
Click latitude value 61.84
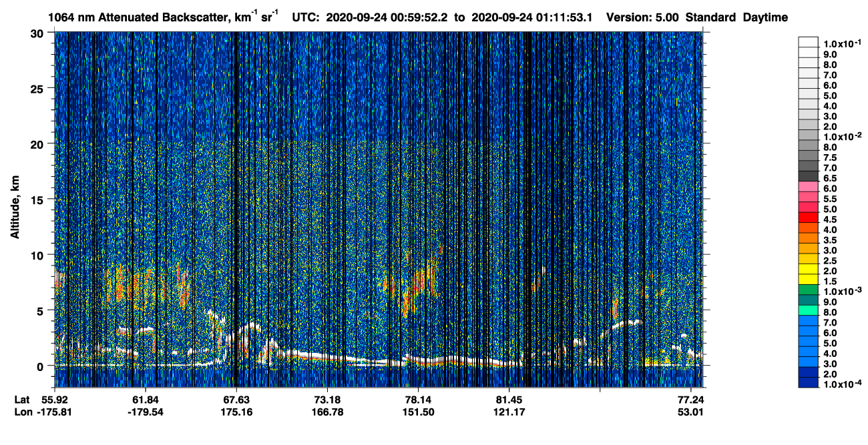pyautogui.click(x=145, y=400)
